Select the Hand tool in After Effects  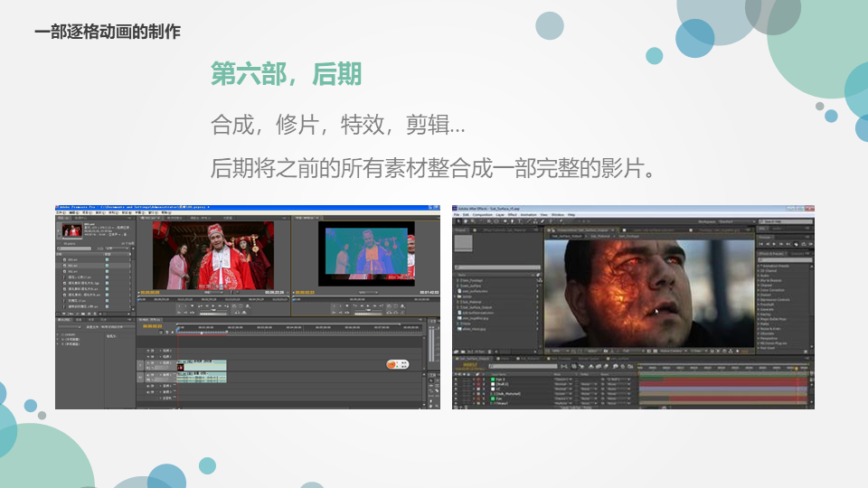click(x=466, y=221)
